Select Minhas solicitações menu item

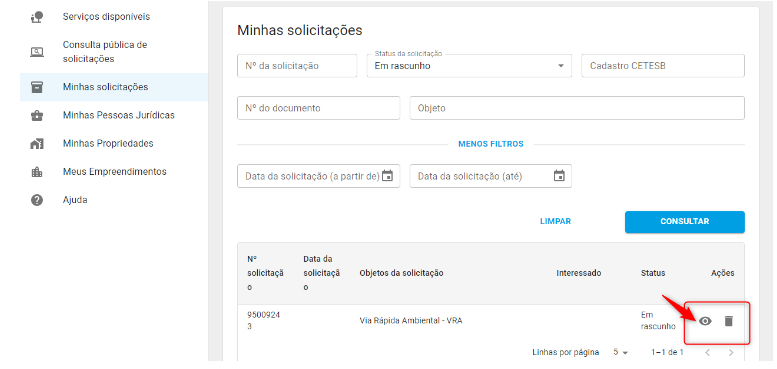pyautogui.click(x=114, y=87)
